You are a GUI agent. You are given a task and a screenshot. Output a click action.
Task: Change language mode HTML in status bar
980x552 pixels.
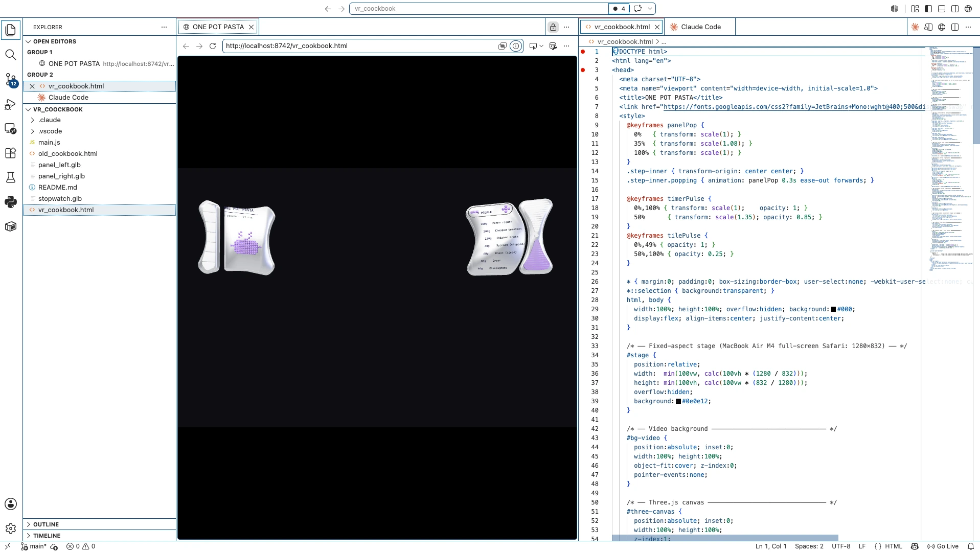[x=894, y=546]
